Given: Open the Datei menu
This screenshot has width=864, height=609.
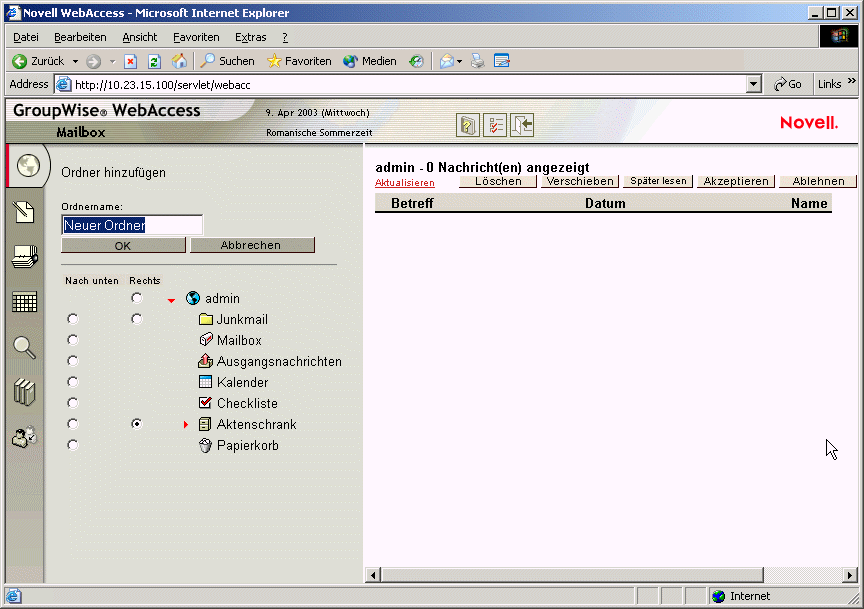Looking at the screenshot, I should tap(26, 37).
